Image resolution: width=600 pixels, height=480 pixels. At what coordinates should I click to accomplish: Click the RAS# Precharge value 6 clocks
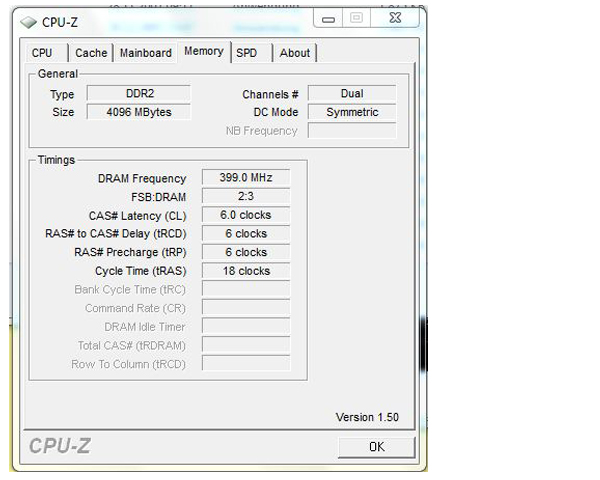pyautogui.click(x=246, y=252)
